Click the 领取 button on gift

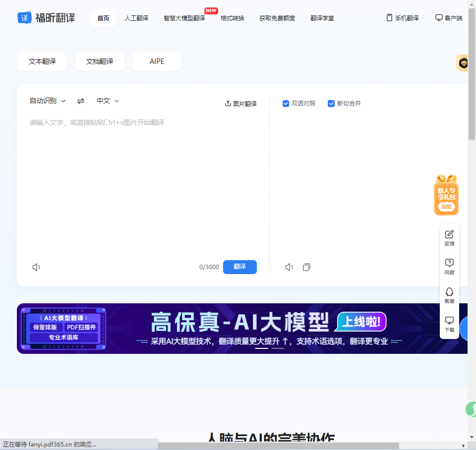pyautogui.click(x=446, y=207)
